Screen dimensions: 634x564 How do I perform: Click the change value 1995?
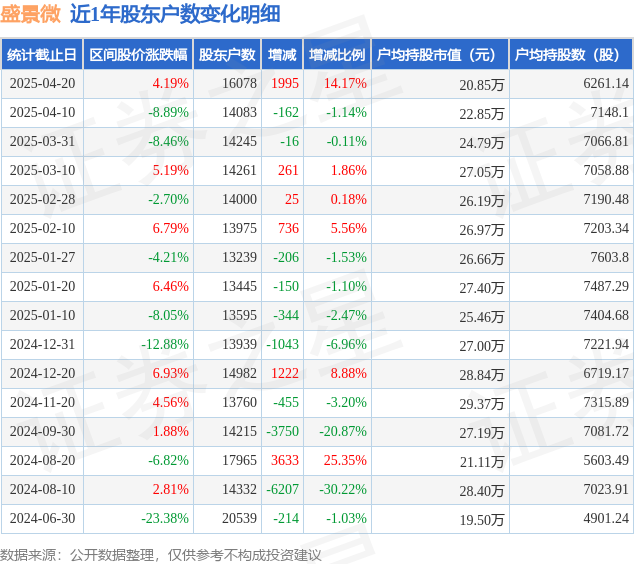click(x=285, y=83)
